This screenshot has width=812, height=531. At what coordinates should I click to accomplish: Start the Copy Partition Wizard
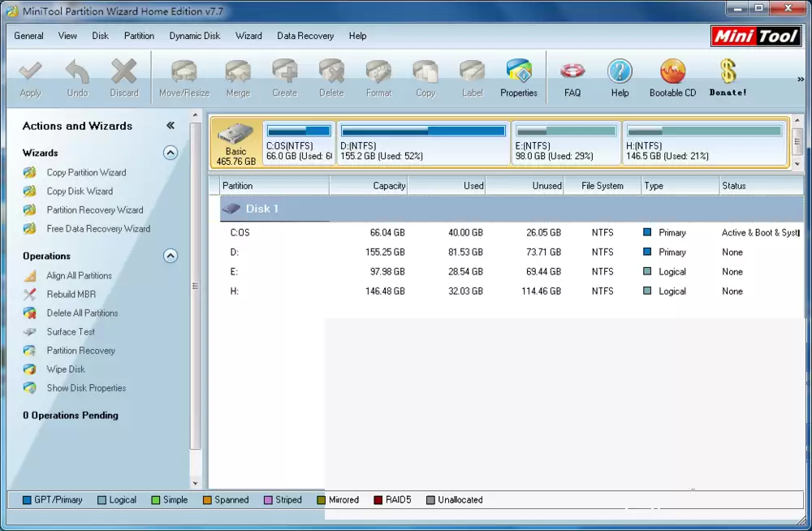pos(86,172)
